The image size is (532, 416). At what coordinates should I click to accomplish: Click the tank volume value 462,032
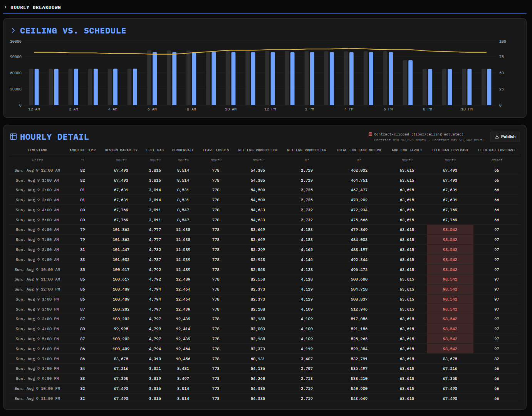359,170
